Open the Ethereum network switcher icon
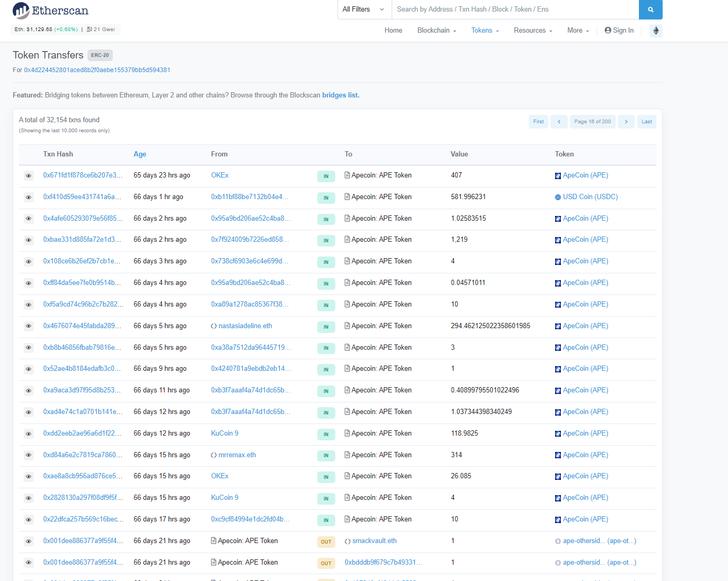The image size is (728, 581). tap(656, 31)
